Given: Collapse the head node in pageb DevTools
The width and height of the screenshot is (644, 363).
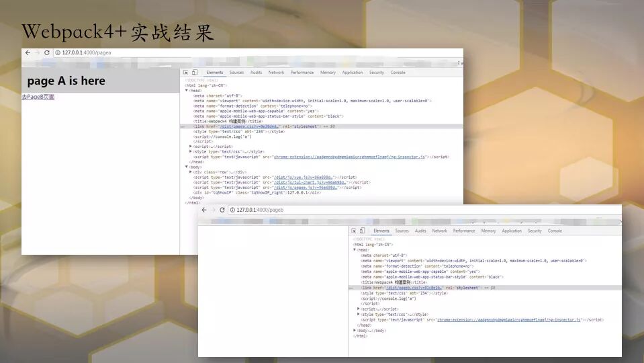Looking at the screenshot, I should 355,250.
